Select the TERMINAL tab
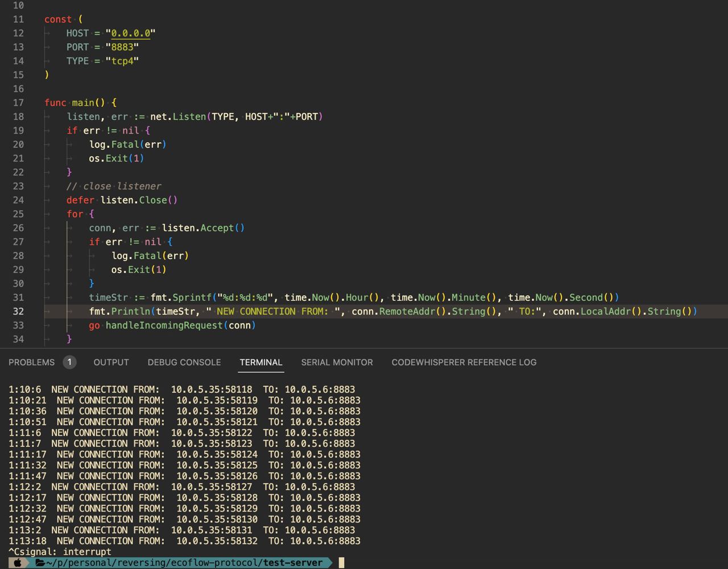The height and width of the screenshot is (569, 728). click(x=261, y=362)
